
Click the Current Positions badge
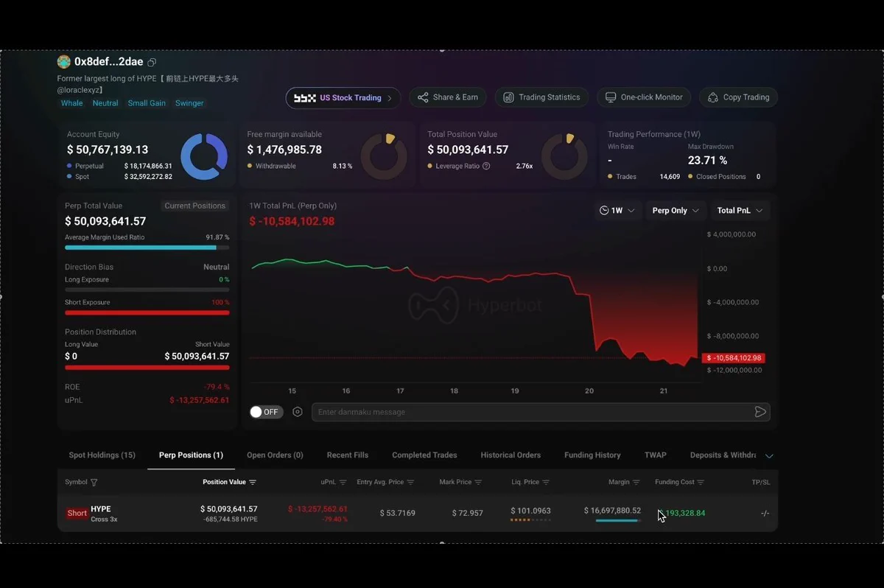point(194,206)
